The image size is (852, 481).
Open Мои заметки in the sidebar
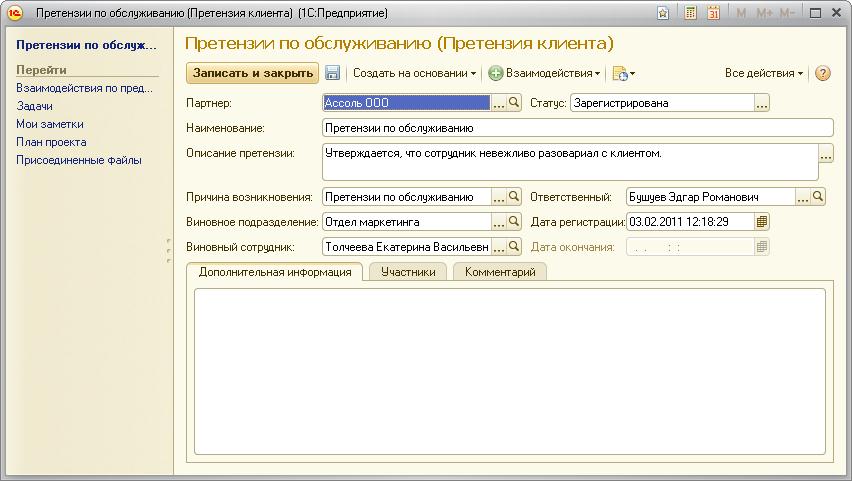point(50,124)
